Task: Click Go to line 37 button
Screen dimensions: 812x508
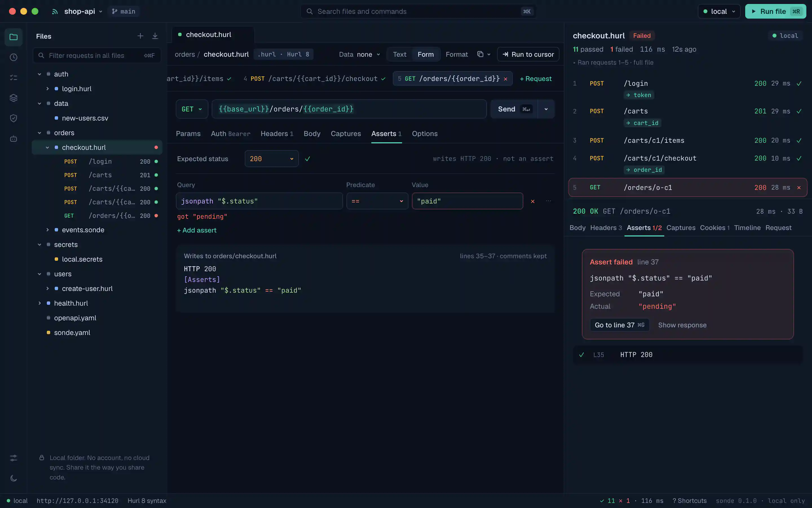Action: pos(619,325)
